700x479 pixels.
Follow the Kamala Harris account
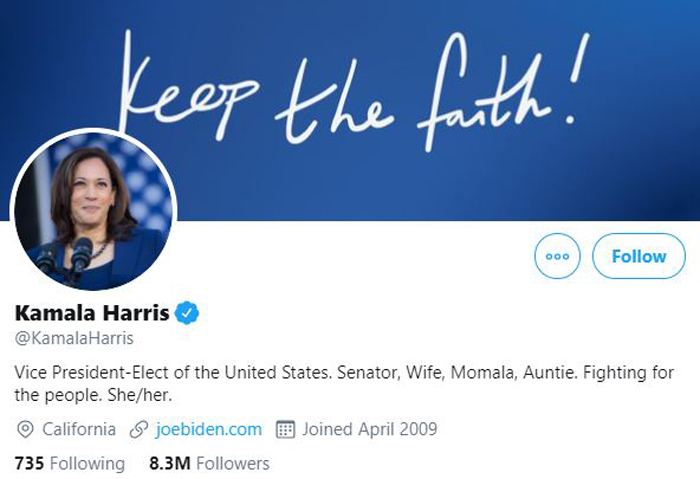[639, 256]
